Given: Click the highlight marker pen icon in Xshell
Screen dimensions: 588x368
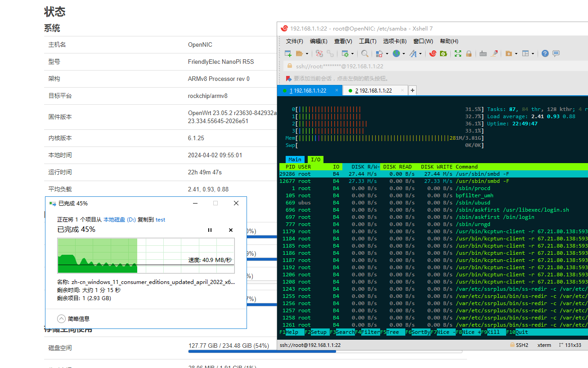Looking at the screenshot, I should [x=494, y=53].
